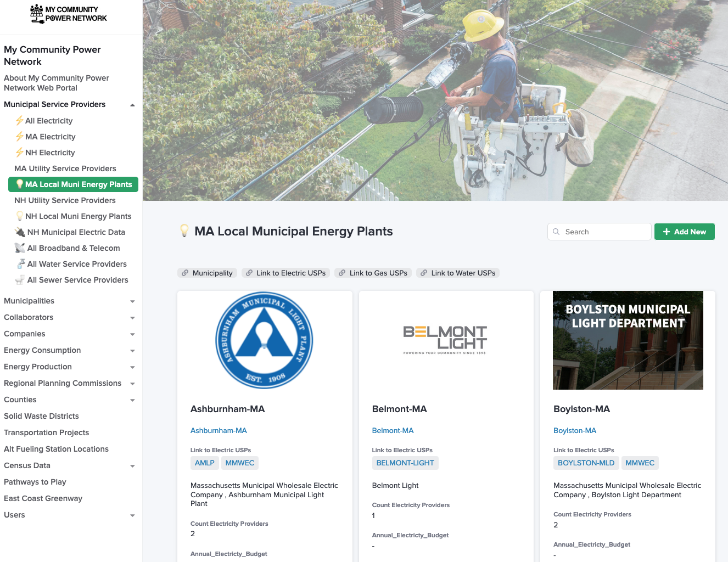728x562 pixels.
Task: Open the Belmont Light logo image
Action: coord(445,340)
